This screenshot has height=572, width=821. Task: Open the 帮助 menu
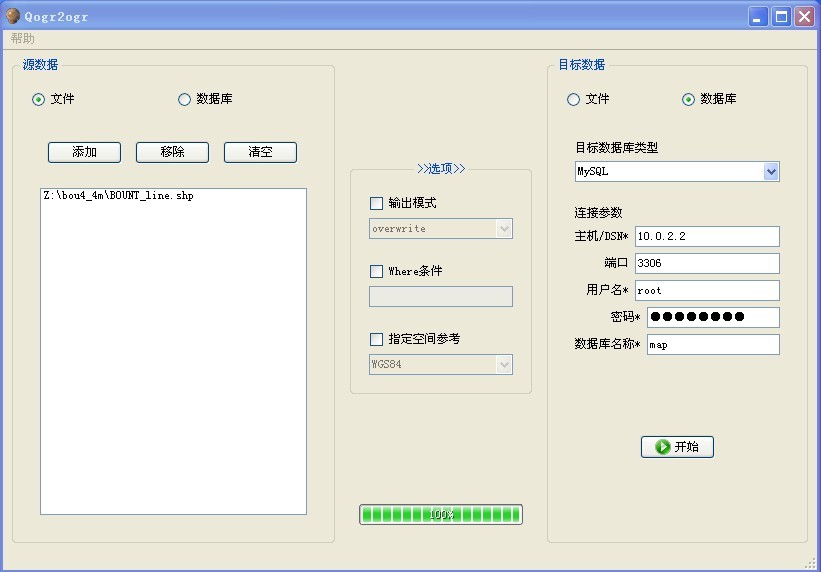23,38
